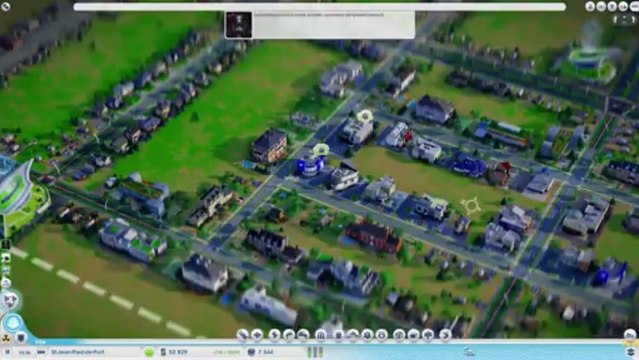This screenshot has width=639, height=360.
Task: Click the fourth round icon at top-right
Action: [623, 6]
